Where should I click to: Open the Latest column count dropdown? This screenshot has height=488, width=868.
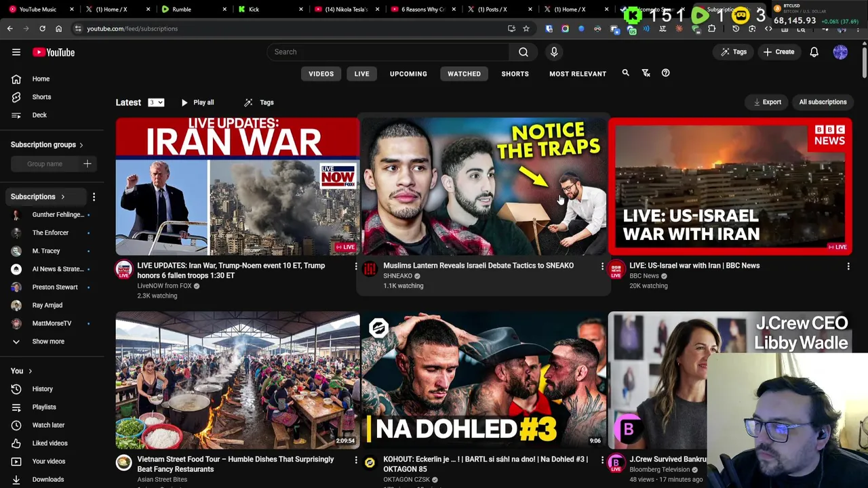pos(156,102)
